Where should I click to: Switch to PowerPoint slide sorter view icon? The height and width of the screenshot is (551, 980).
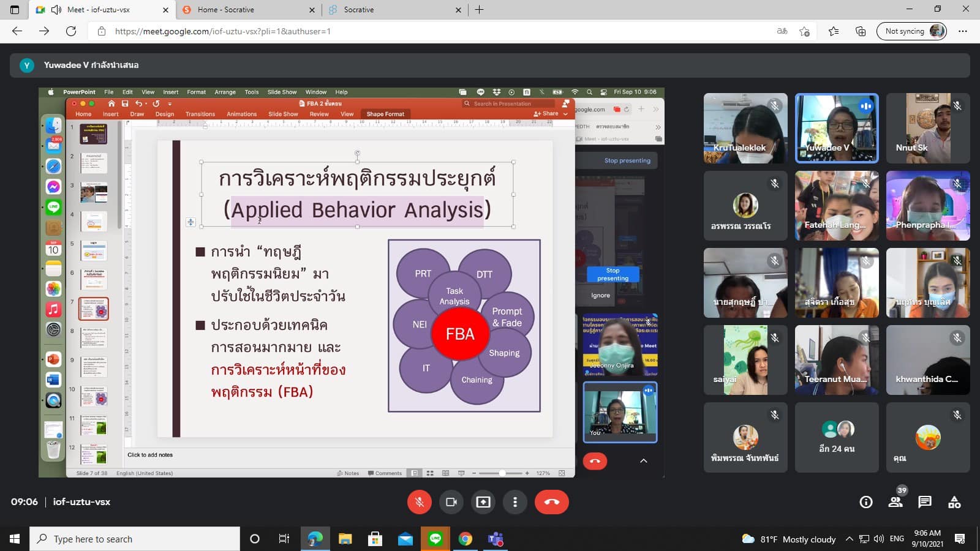click(430, 473)
